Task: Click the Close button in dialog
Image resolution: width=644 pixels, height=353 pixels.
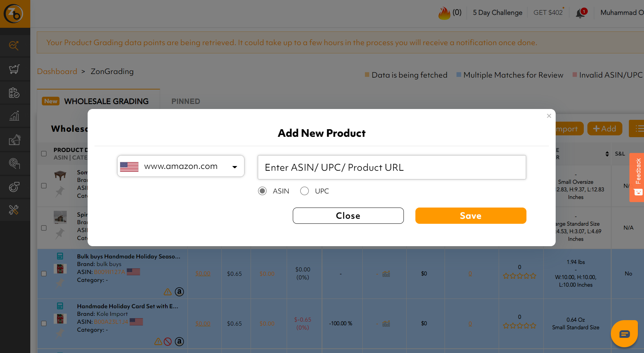Action: pyautogui.click(x=348, y=215)
